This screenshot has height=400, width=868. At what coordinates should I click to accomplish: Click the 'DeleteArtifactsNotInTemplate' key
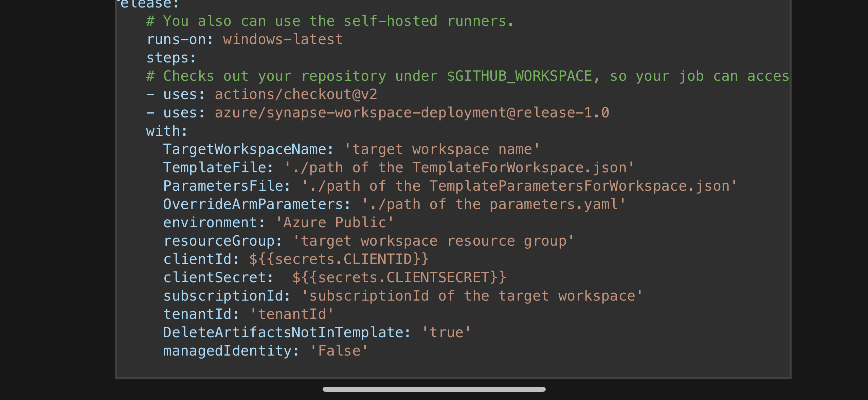click(x=284, y=332)
